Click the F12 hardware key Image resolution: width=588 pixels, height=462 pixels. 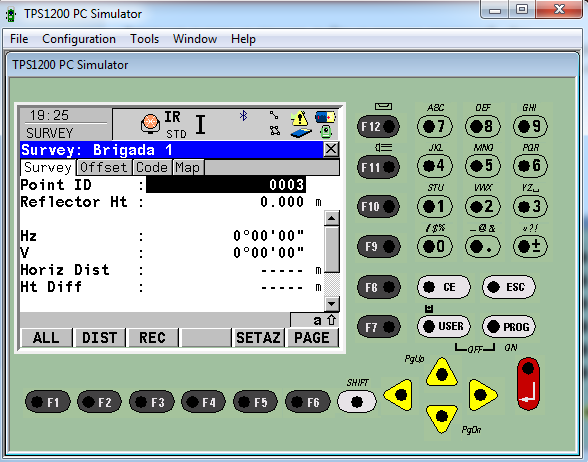click(379, 126)
